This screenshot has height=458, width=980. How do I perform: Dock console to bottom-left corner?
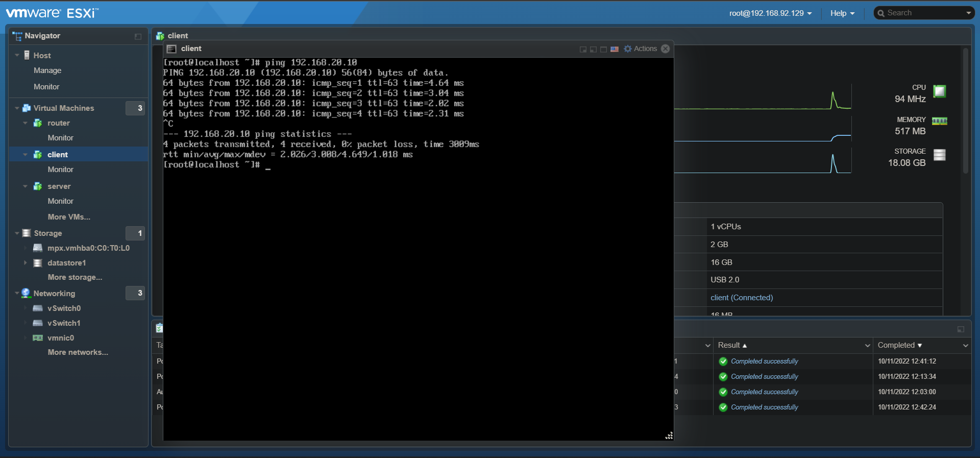click(x=593, y=50)
